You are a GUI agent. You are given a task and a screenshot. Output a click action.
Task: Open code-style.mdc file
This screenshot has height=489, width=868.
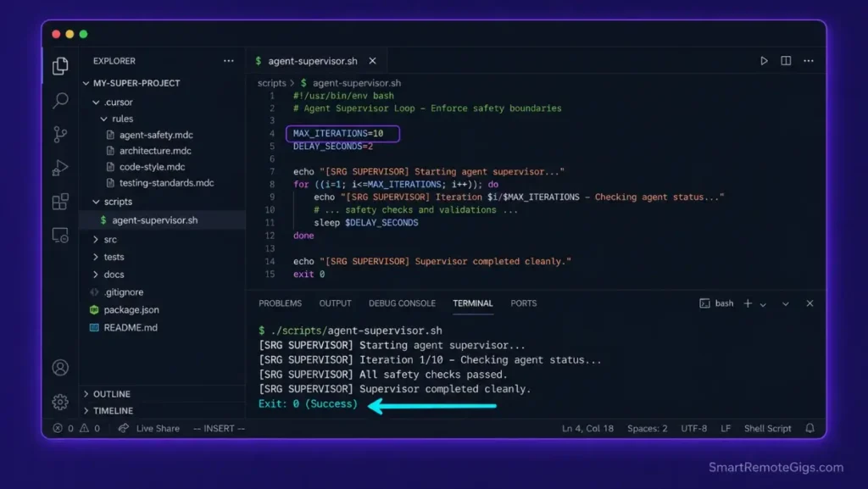pos(153,167)
